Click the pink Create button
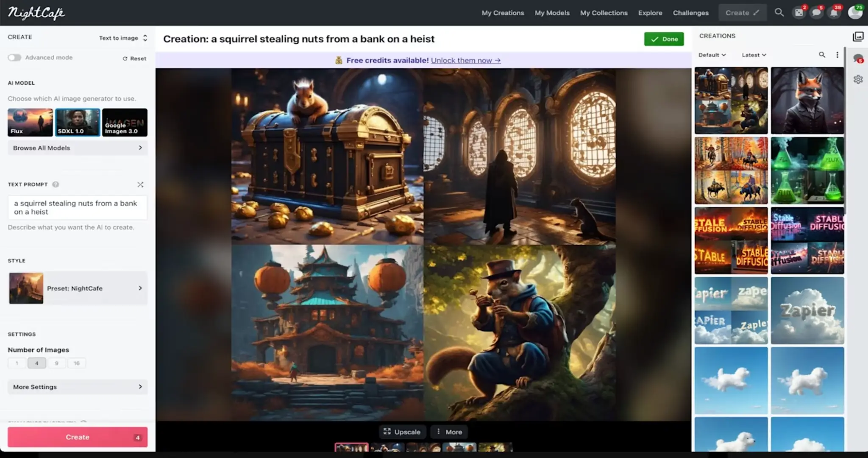Screen dimensions: 868x458 (x=78, y=437)
